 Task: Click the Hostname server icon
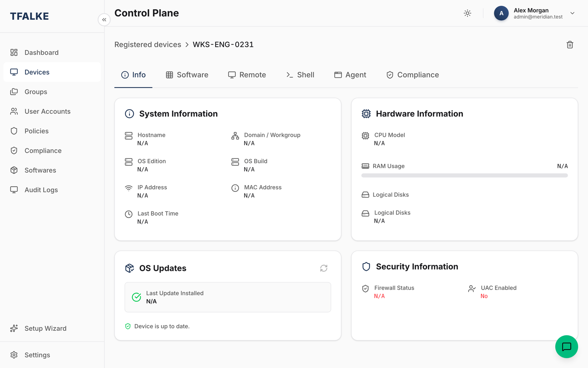tap(129, 136)
